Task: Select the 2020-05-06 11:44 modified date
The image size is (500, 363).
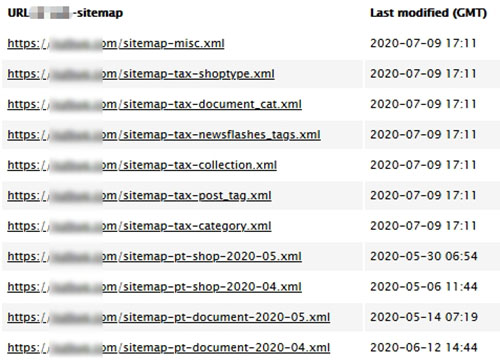Action: [424, 287]
